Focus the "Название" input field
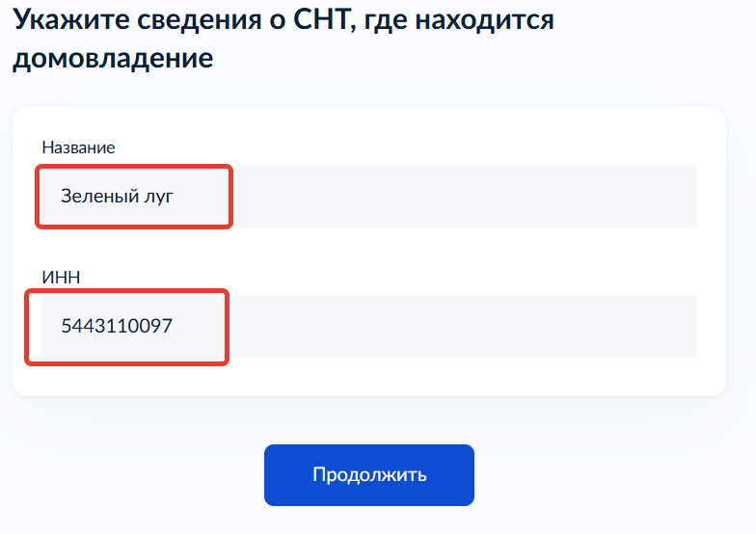 point(368,197)
